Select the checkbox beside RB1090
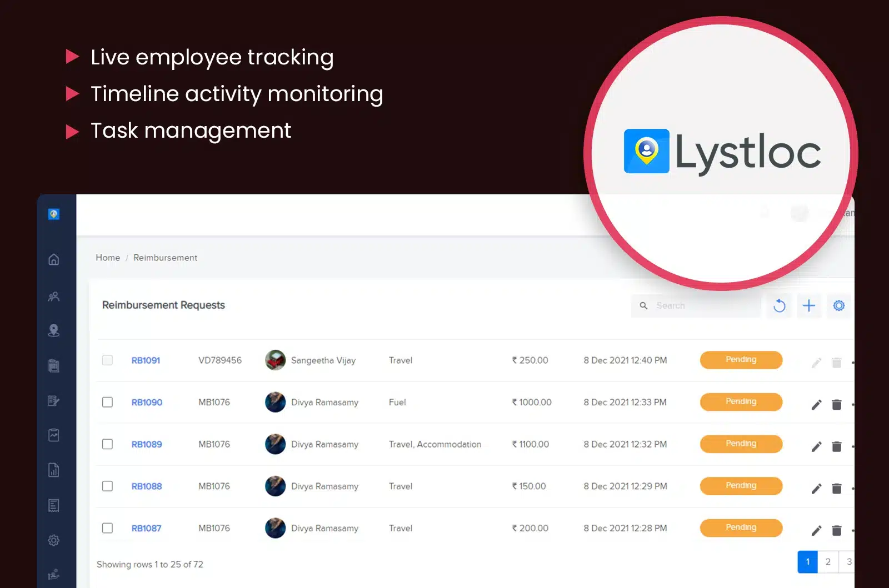The image size is (889, 588). pyautogui.click(x=107, y=402)
